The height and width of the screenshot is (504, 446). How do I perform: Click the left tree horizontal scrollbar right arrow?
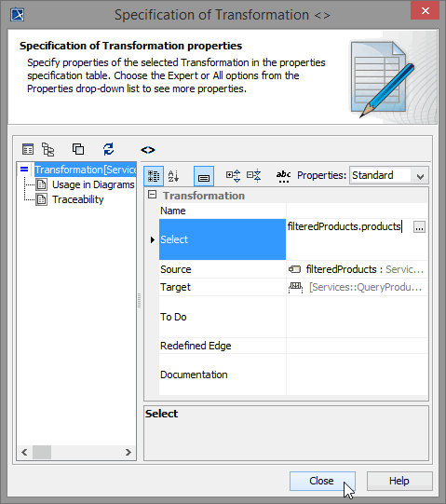128,452
